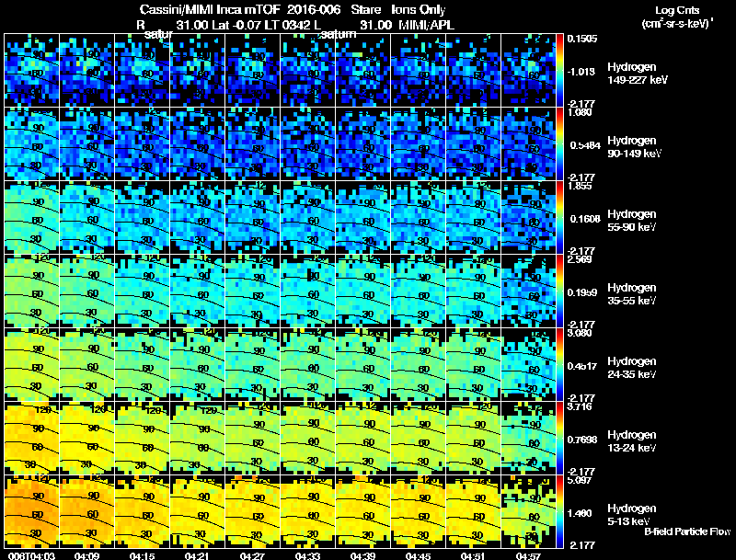This screenshot has width=736, height=560.
Task: Click the "006T04:03" time label
Action: click(32, 555)
